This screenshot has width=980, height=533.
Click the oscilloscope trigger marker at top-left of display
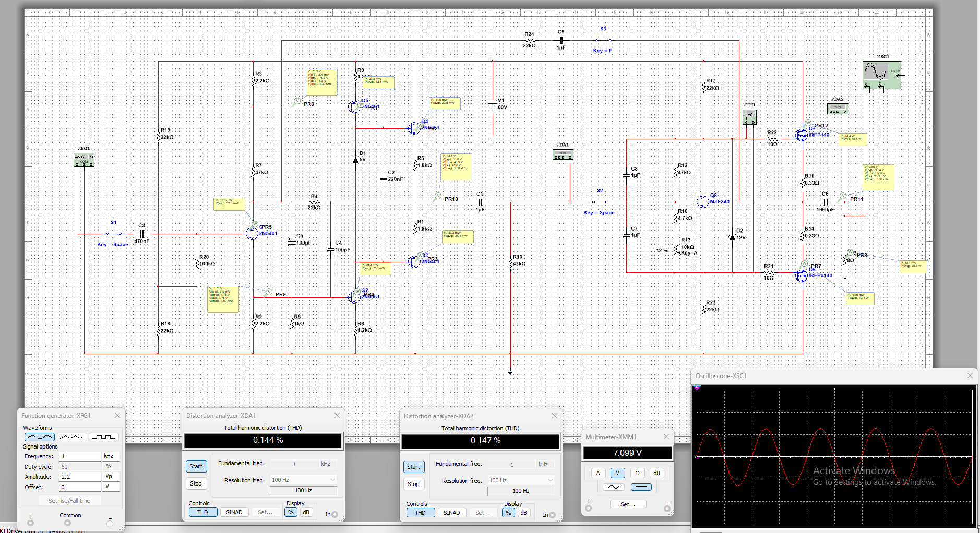tap(697, 387)
